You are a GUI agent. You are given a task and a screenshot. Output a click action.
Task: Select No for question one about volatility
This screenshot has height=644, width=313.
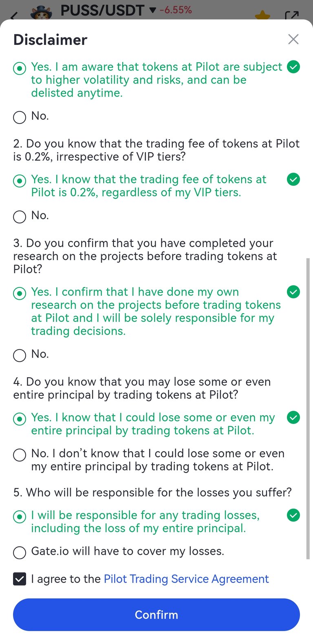coord(20,117)
